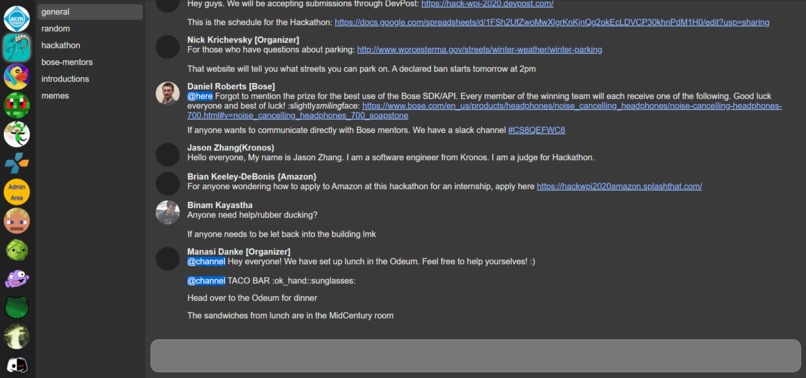Focus the message input box

[x=475, y=355]
